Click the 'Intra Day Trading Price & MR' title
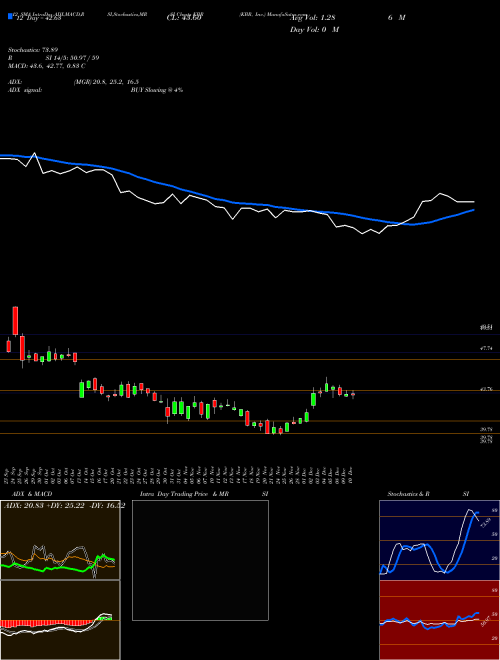Viewport: 500px width, 660px height. click(x=184, y=494)
